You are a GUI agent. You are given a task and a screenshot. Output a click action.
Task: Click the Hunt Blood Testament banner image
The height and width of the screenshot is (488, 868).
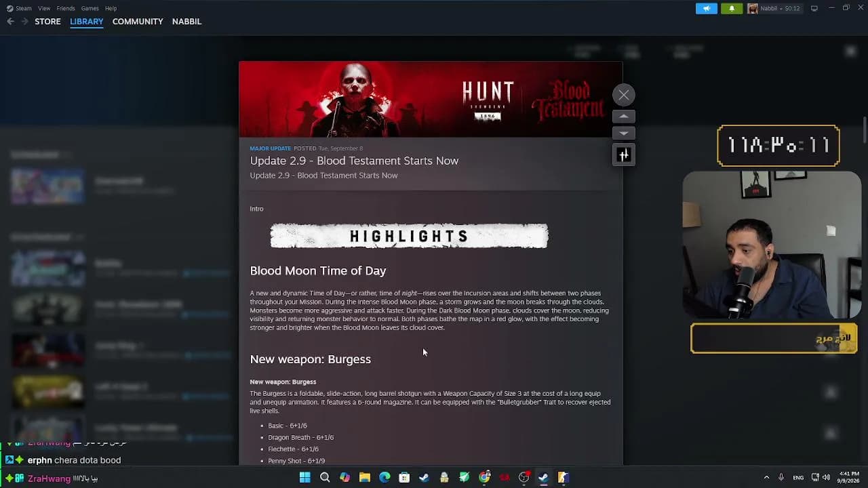431,100
